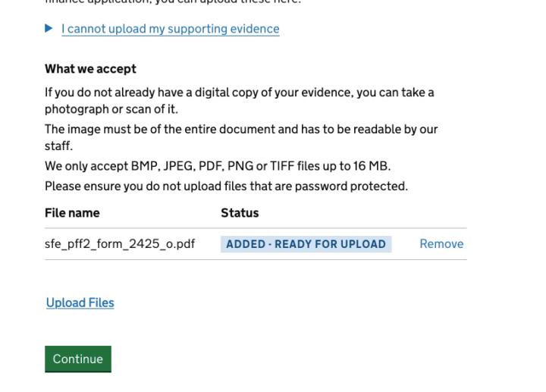Open "I cannot upload my supporting evidence" link
Screen dimensions: 546x392
[170, 29]
